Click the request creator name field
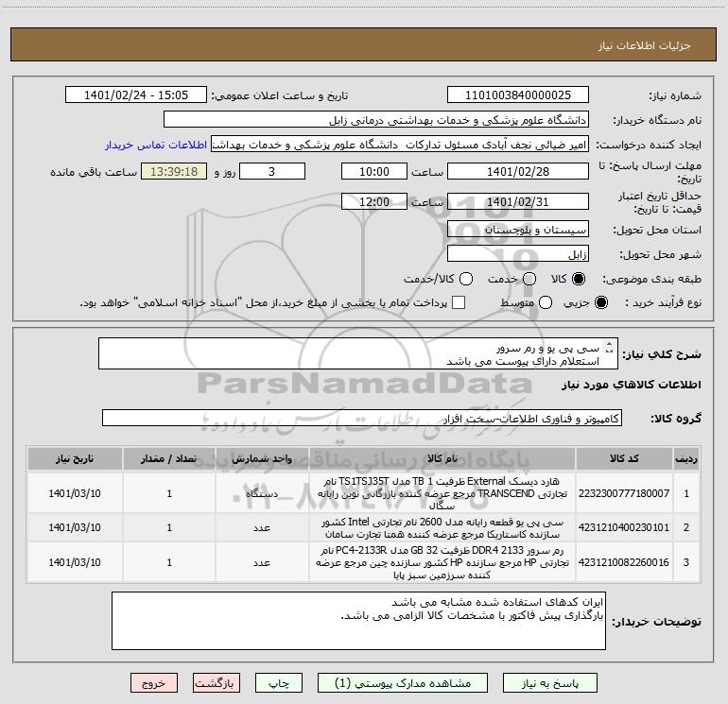 pos(400,145)
